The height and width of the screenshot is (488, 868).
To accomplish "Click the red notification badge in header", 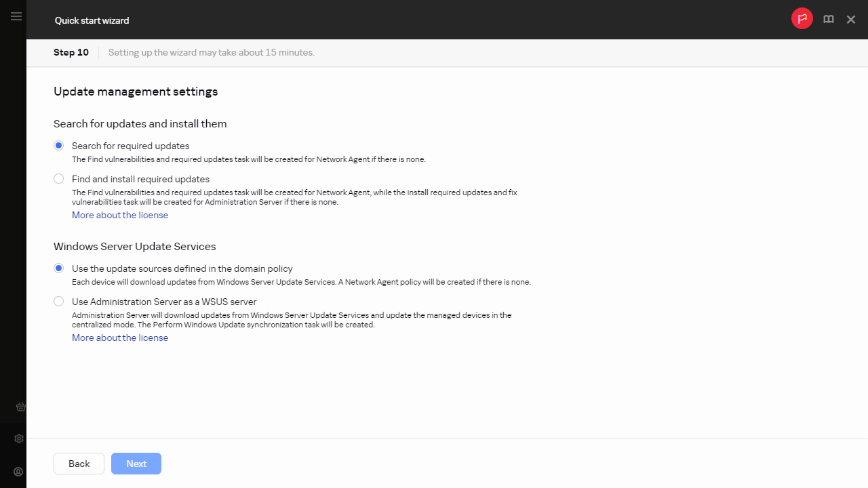I will tap(802, 18).
